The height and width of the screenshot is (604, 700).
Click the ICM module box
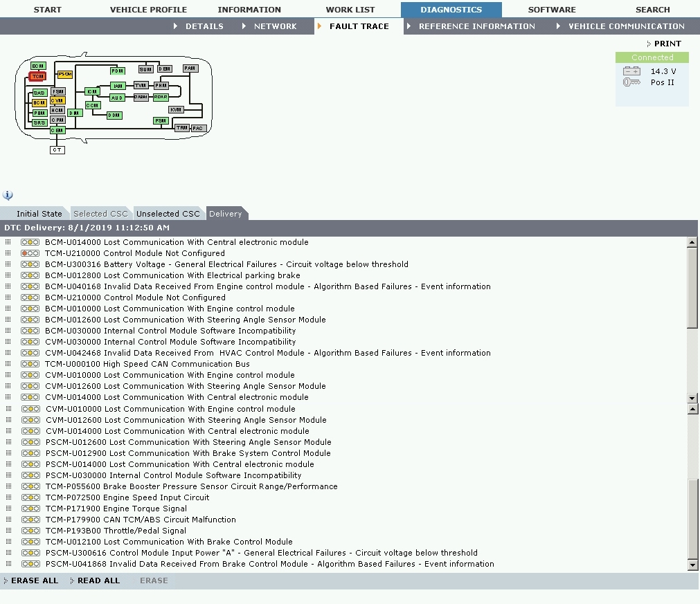tap(91, 91)
